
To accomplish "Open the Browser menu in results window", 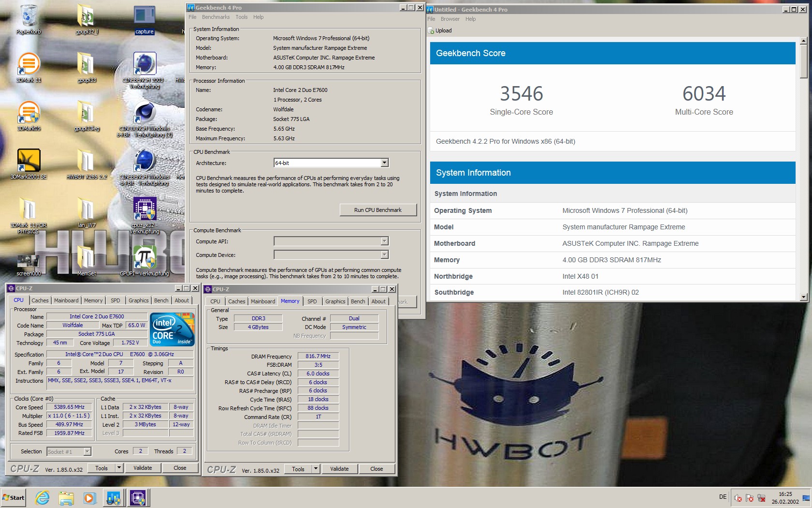I will [x=450, y=19].
